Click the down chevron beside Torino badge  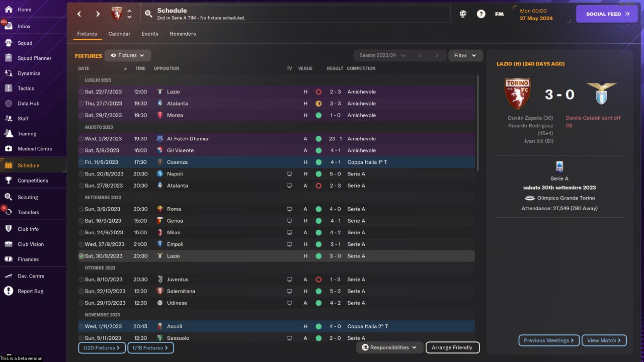tap(129, 18)
